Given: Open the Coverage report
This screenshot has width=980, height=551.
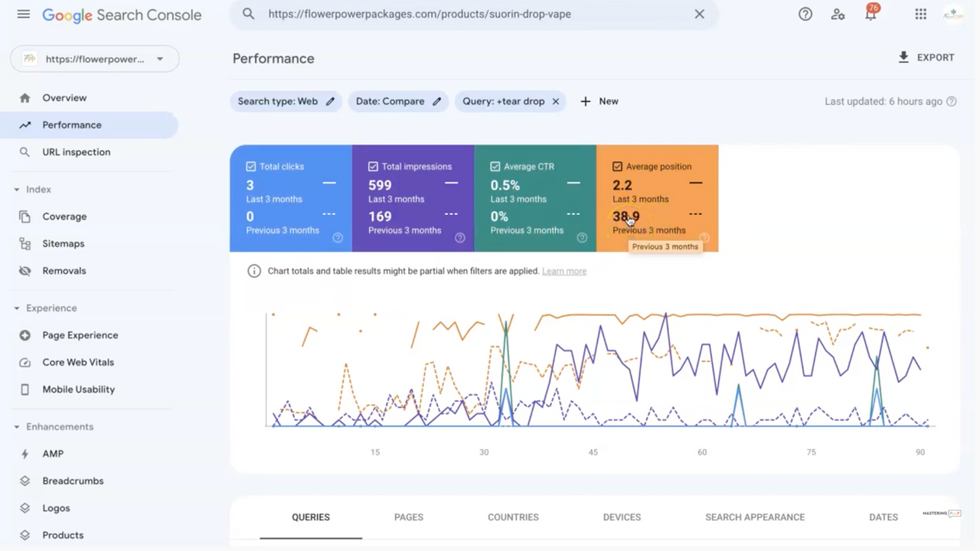Looking at the screenshot, I should point(64,217).
